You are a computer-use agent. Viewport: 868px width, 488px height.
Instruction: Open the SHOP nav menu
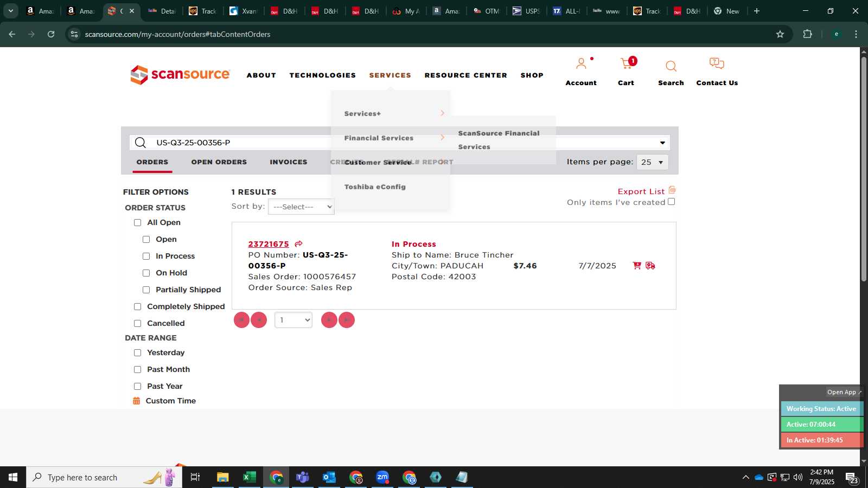click(x=532, y=75)
